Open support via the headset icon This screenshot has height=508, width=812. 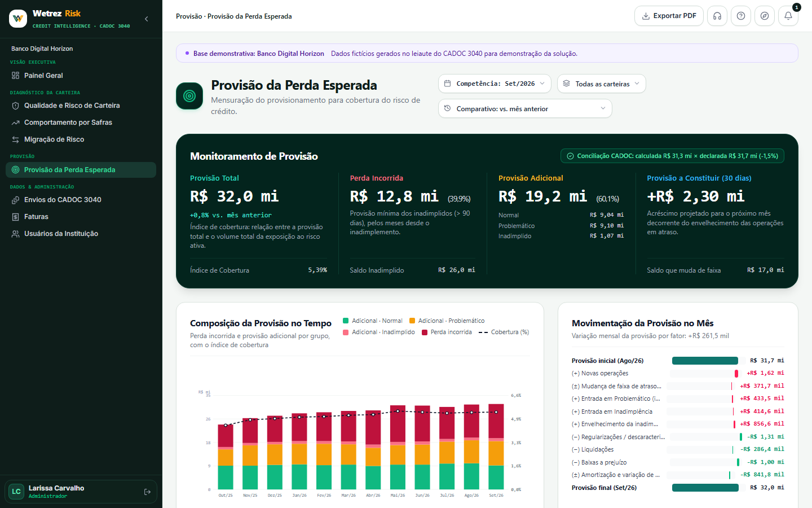(x=717, y=16)
